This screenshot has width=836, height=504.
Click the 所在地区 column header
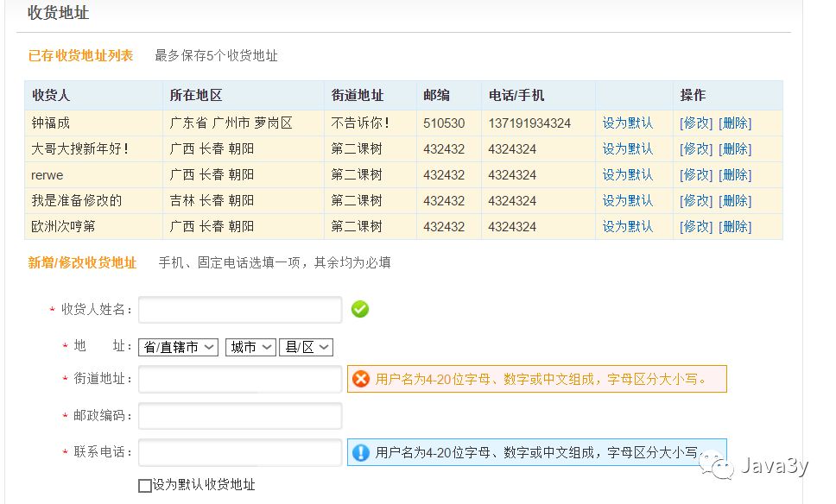click(196, 96)
